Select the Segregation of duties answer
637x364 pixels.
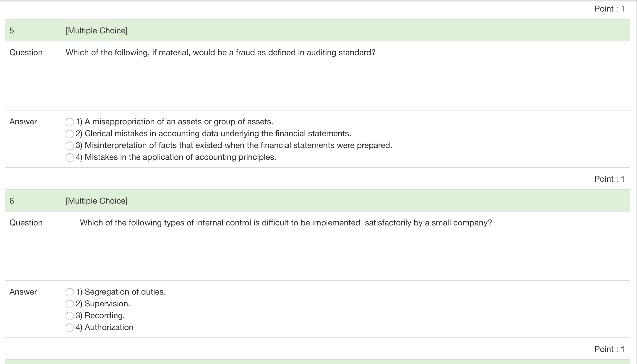(70, 292)
